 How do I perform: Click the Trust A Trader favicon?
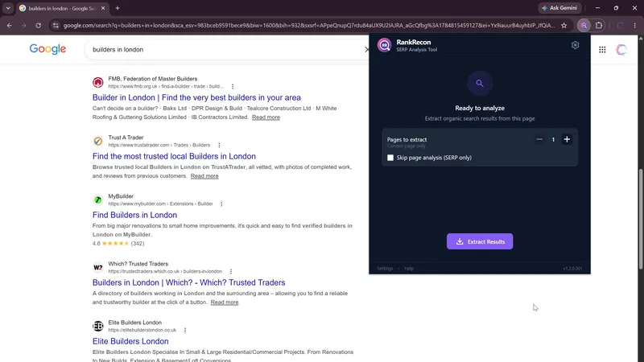pyautogui.click(x=97, y=142)
